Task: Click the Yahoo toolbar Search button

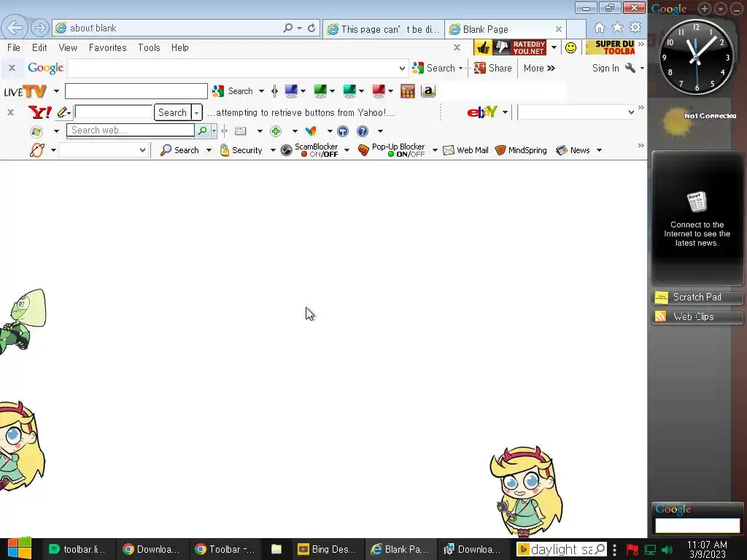Action: coord(172,112)
